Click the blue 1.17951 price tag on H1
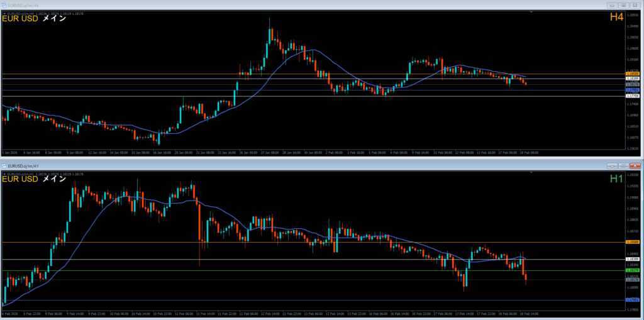 tap(633, 300)
